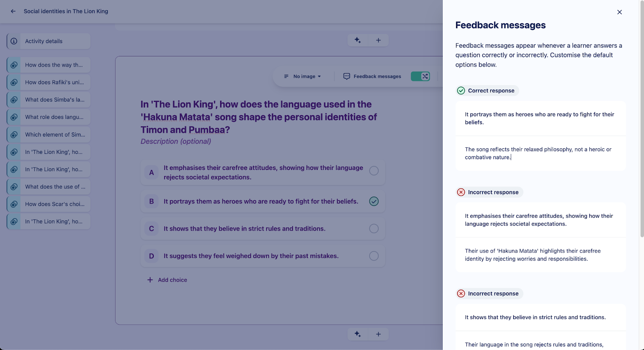
Task: Open sidebar question 'How does Scar's choi...'
Action: click(49, 204)
